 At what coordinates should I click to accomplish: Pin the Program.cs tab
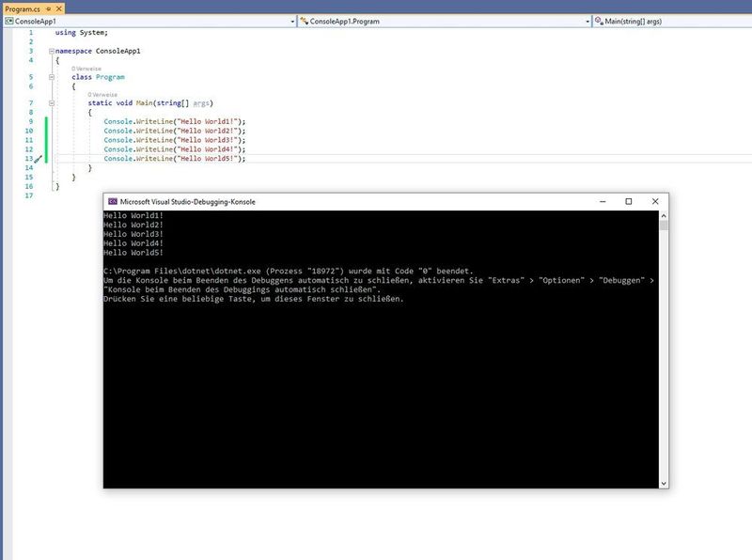pos(49,8)
